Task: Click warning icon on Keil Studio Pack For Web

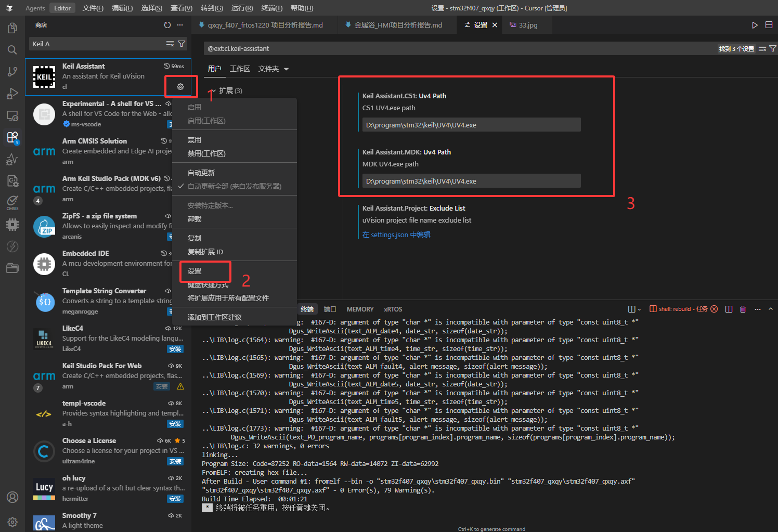Action: [180, 386]
